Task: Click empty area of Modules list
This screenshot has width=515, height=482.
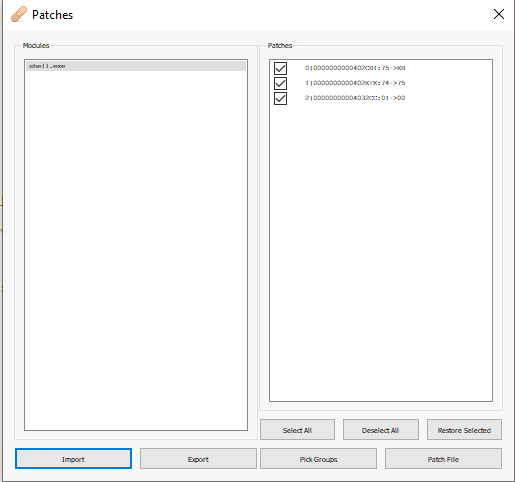Action: [x=136, y=250]
